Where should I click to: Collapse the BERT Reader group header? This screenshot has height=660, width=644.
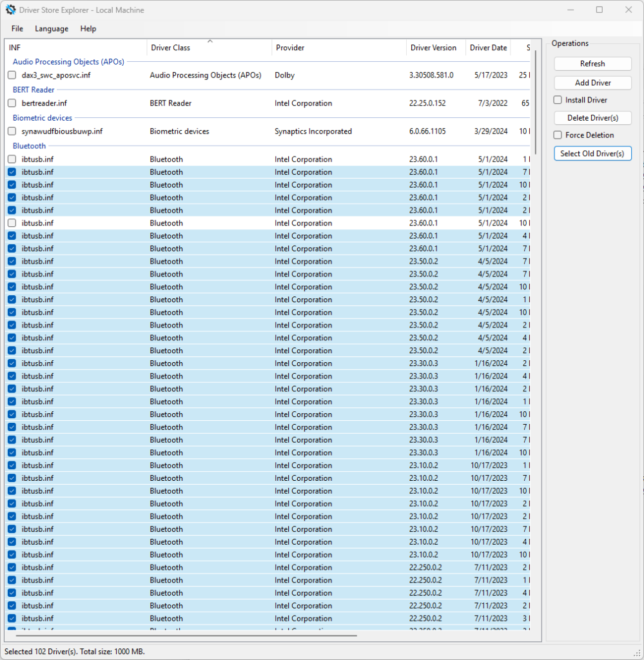pos(34,90)
